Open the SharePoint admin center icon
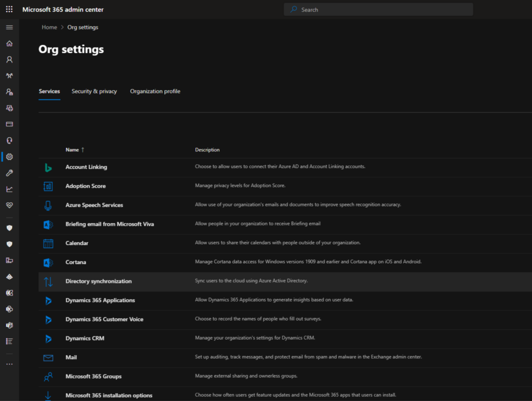This screenshot has height=401, width=532. 9,309
